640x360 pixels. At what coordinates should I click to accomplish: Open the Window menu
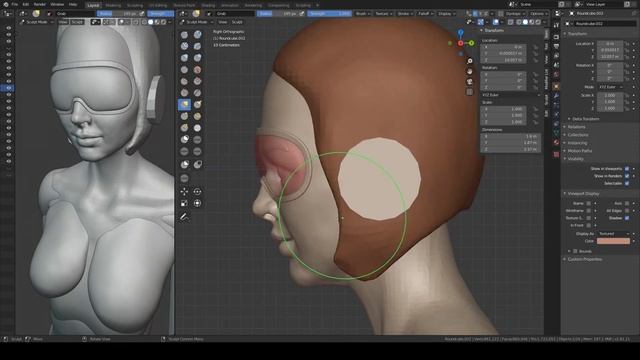(57, 4)
